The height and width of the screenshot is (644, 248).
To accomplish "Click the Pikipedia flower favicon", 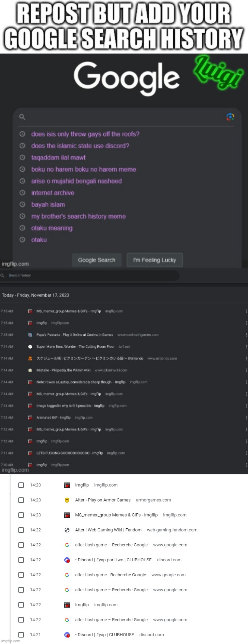I will (x=30, y=370).
